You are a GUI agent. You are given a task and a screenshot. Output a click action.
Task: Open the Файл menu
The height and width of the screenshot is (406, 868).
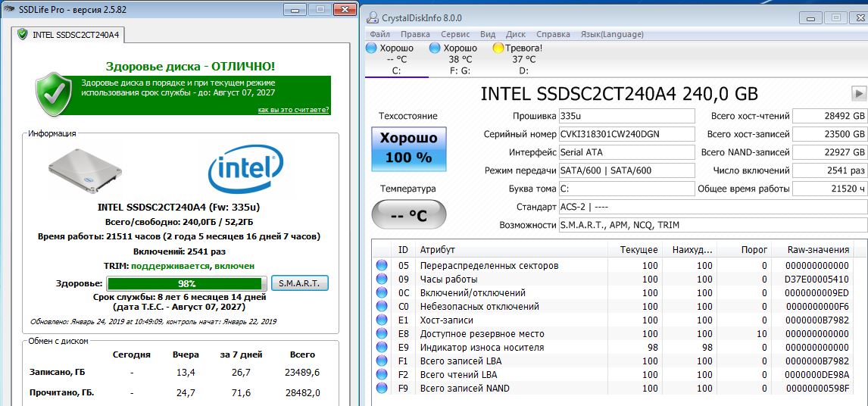click(x=379, y=34)
